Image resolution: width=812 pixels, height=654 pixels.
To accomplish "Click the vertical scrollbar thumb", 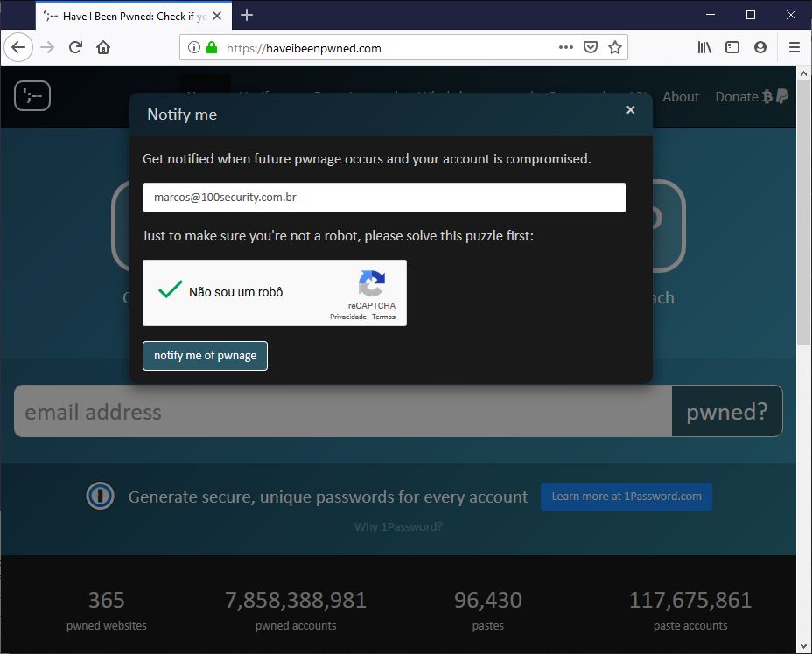I will 804,213.
